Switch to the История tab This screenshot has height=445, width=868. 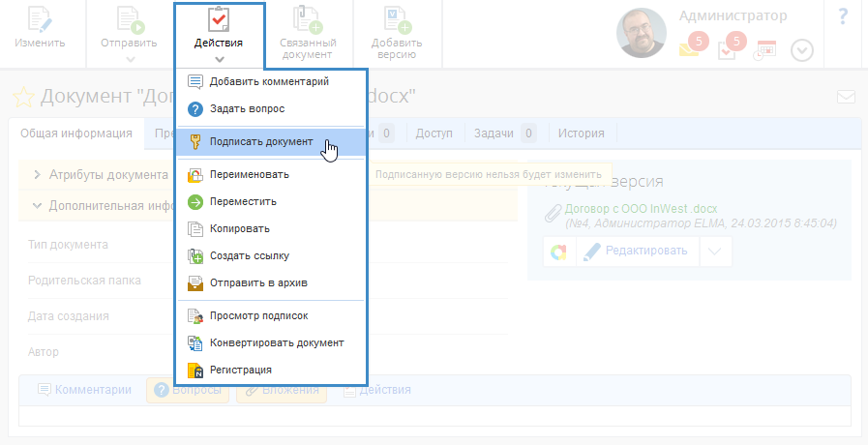[582, 133]
